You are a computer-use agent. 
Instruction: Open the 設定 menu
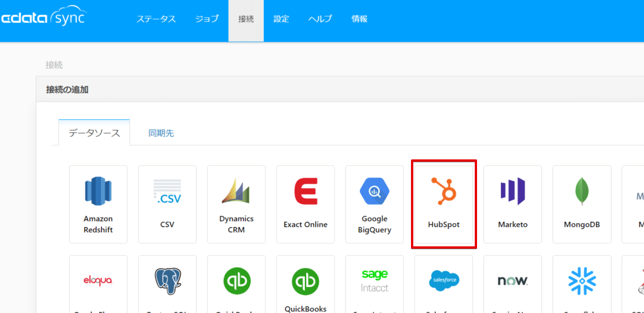tap(281, 19)
